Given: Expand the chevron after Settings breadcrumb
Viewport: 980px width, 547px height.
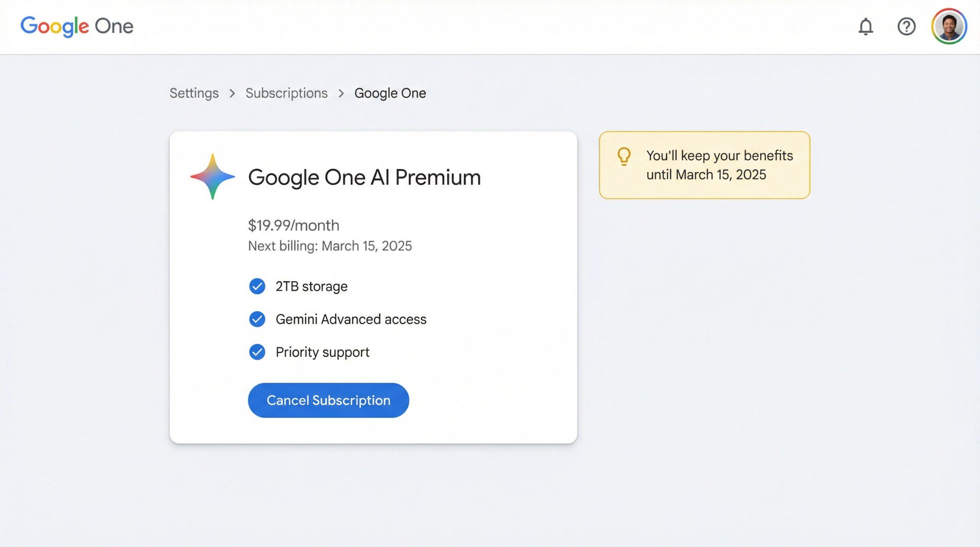Looking at the screenshot, I should click(232, 93).
